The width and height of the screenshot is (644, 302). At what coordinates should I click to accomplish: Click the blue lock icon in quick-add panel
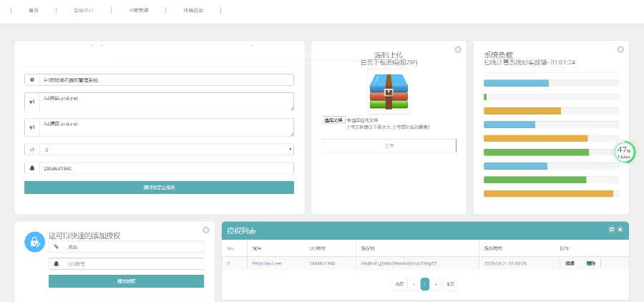click(x=34, y=242)
